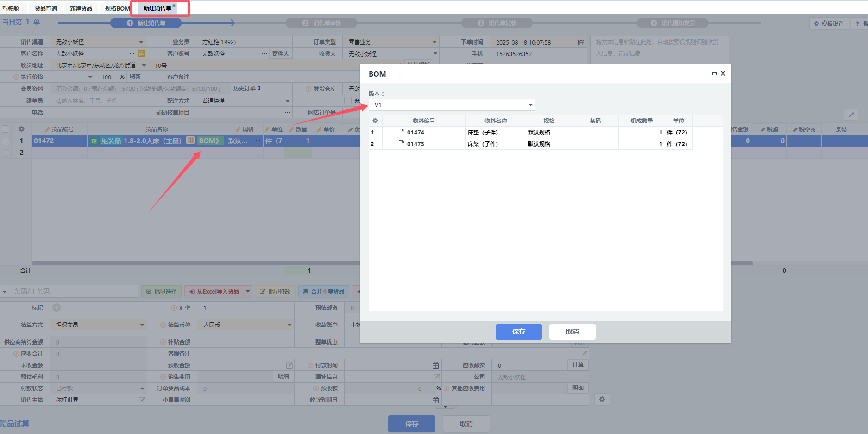
Task: Tick checkbox for goods row 2
Action: (6, 153)
